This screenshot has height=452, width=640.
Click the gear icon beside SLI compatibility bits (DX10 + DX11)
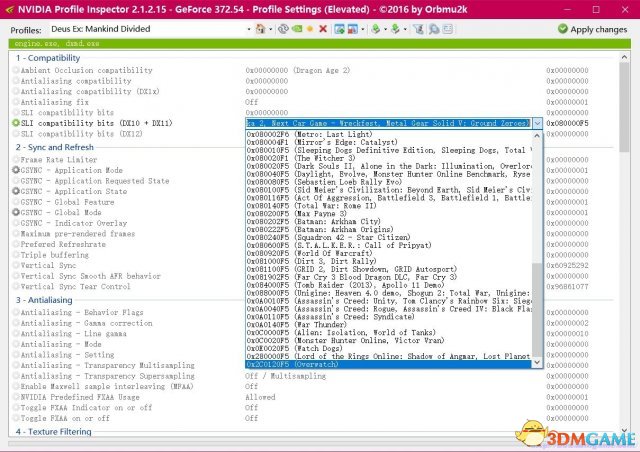[x=15, y=122]
